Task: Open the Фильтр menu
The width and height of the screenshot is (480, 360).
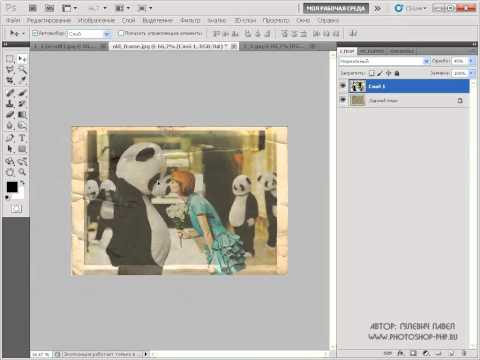Action: point(190,20)
